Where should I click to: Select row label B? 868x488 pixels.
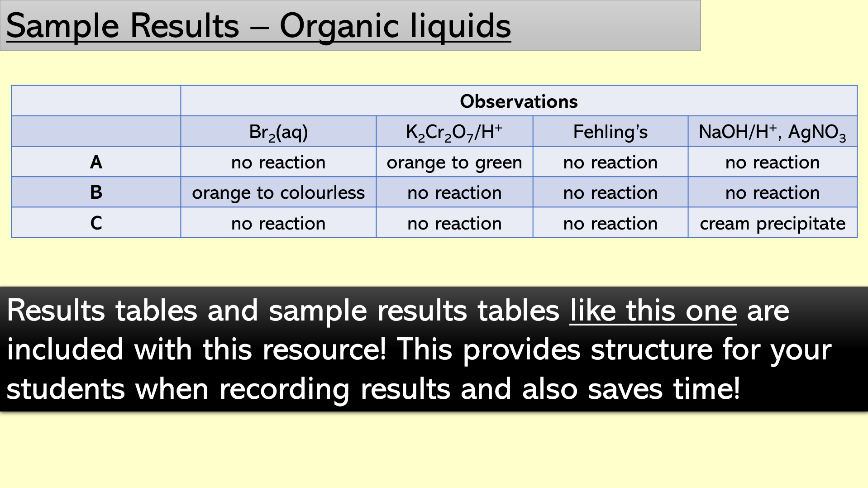(x=96, y=192)
